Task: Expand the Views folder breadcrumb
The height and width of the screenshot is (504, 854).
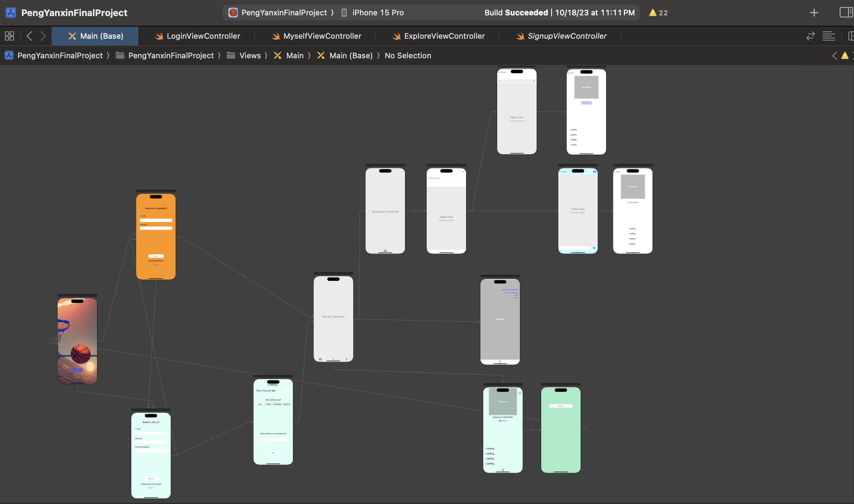Action: (x=250, y=55)
